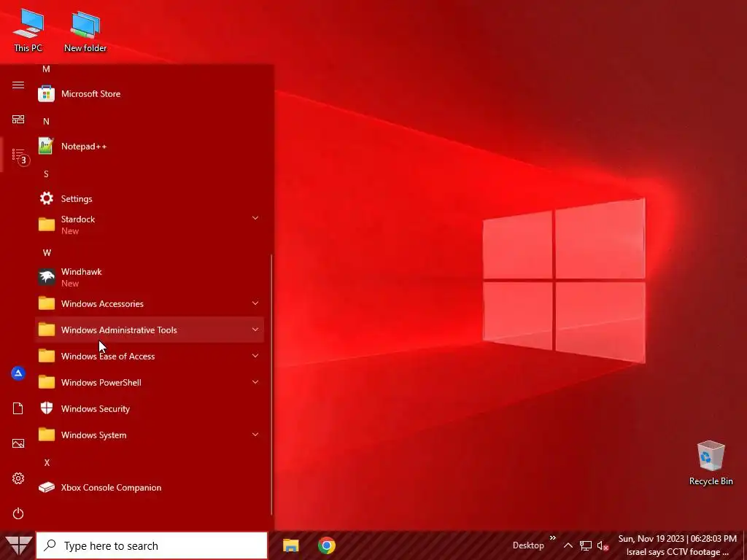Open the Start menu hamburger icon
This screenshot has width=747, height=560.
pos(18,85)
